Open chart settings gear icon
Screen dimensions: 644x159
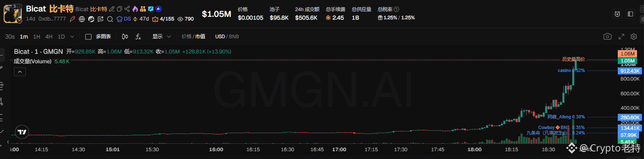click(x=634, y=37)
